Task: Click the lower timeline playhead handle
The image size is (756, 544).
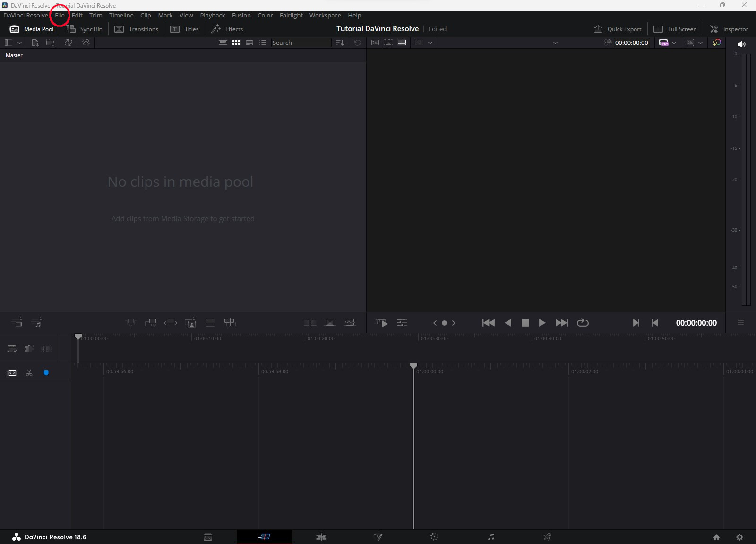Action: 413,366
